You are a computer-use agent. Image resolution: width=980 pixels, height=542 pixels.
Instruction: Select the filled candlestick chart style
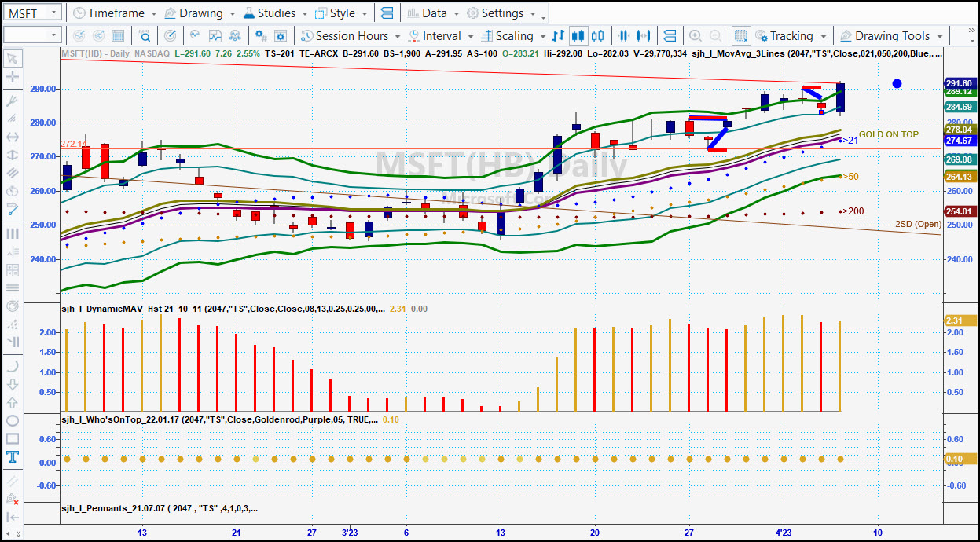[578, 35]
